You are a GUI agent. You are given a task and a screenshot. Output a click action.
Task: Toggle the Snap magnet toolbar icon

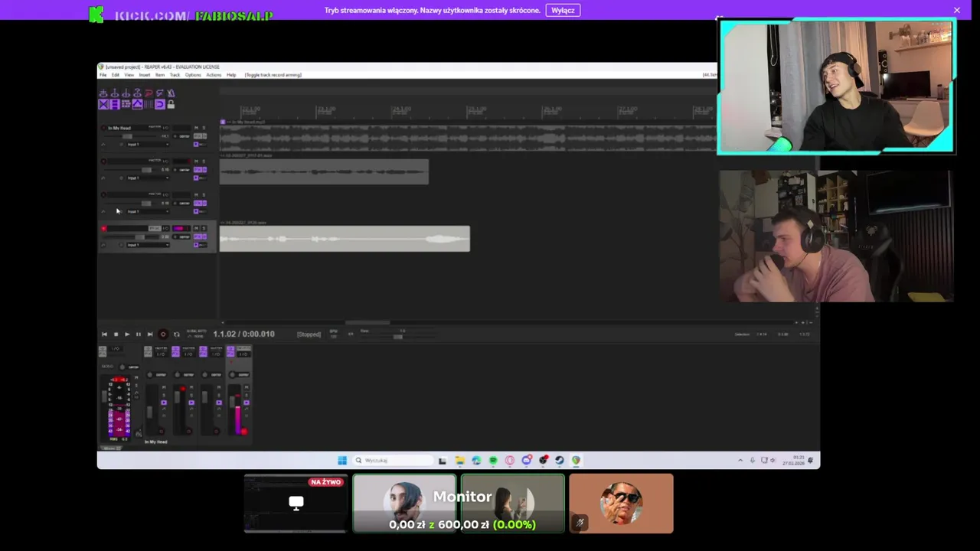coord(159,104)
